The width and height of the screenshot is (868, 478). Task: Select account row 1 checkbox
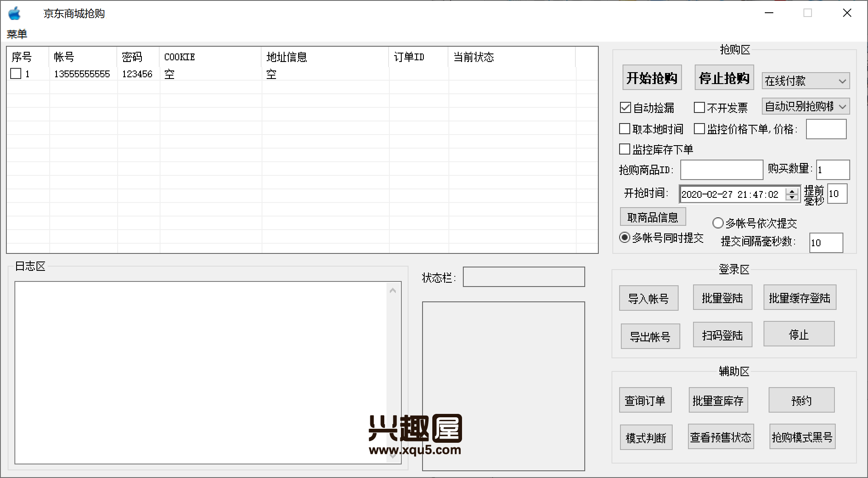pos(16,73)
